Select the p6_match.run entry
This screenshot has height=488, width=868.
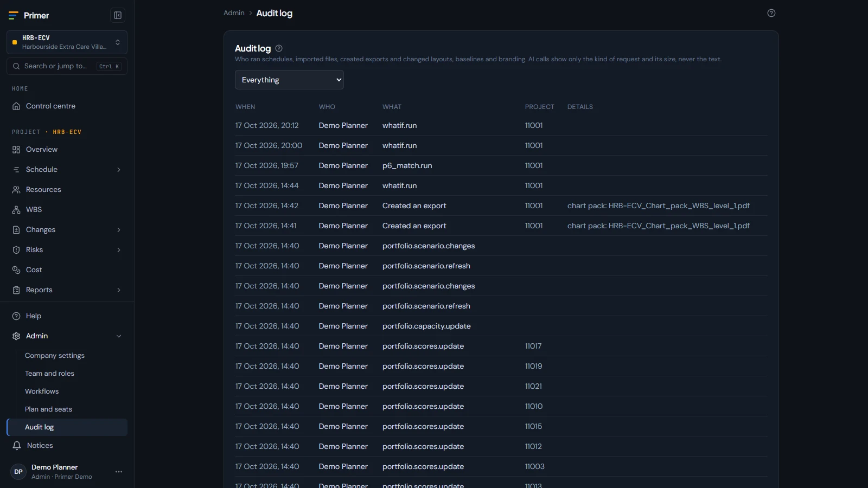tap(407, 166)
